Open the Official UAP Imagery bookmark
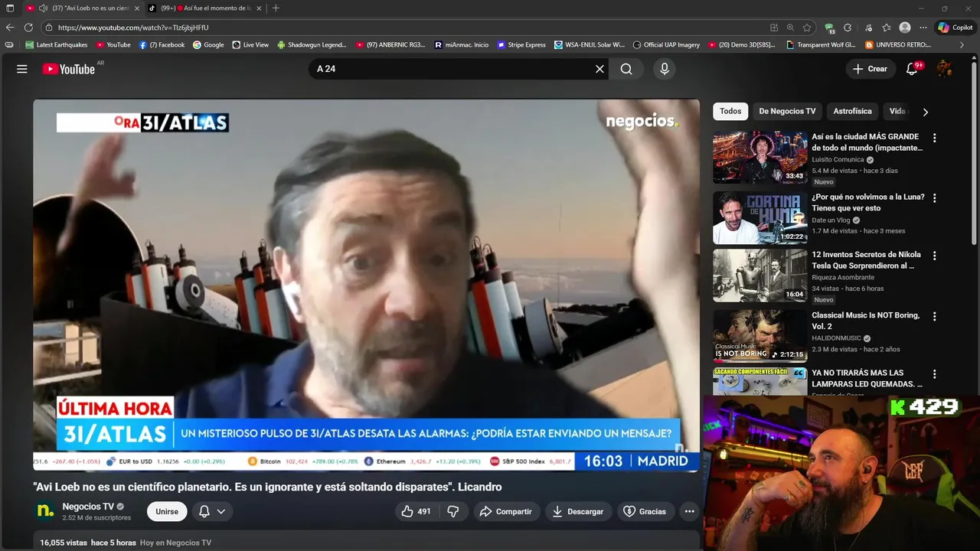 click(x=666, y=45)
